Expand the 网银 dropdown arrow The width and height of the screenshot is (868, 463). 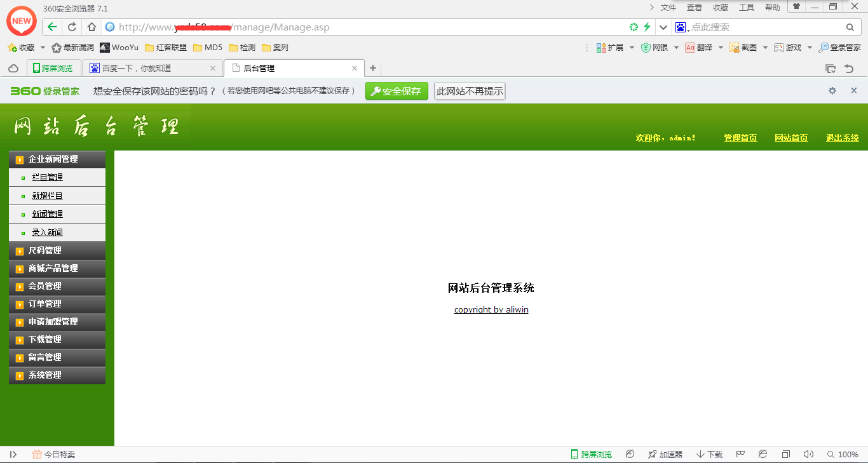(676, 48)
